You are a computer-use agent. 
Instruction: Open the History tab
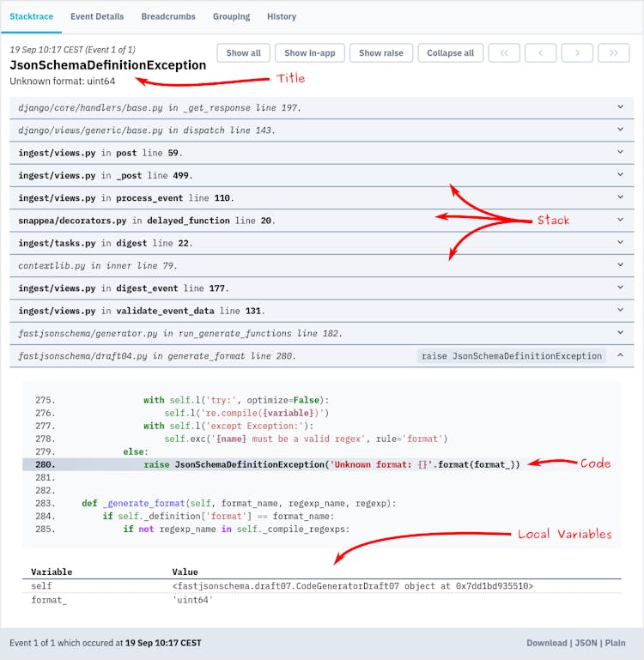coord(282,16)
